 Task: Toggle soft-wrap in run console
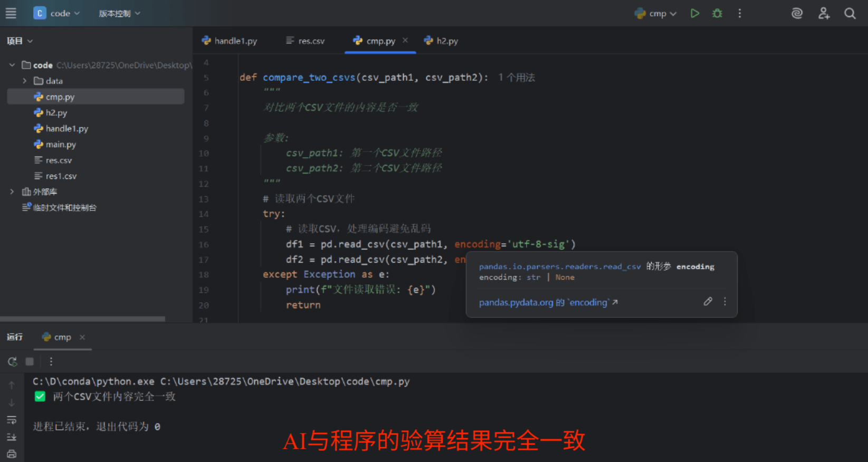point(12,420)
